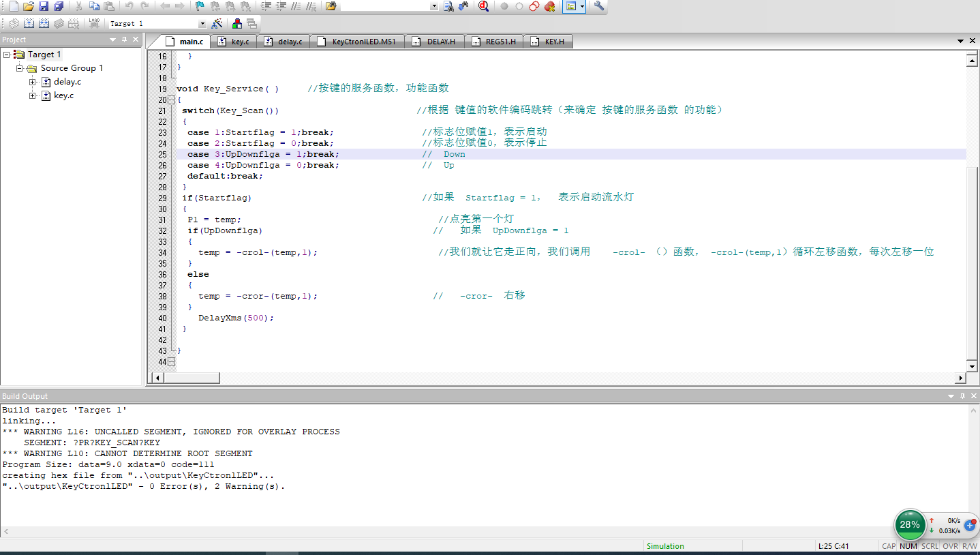Open a file using the Open folder icon
This screenshot has width=980, height=555.
pyautogui.click(x=29, y=6)
